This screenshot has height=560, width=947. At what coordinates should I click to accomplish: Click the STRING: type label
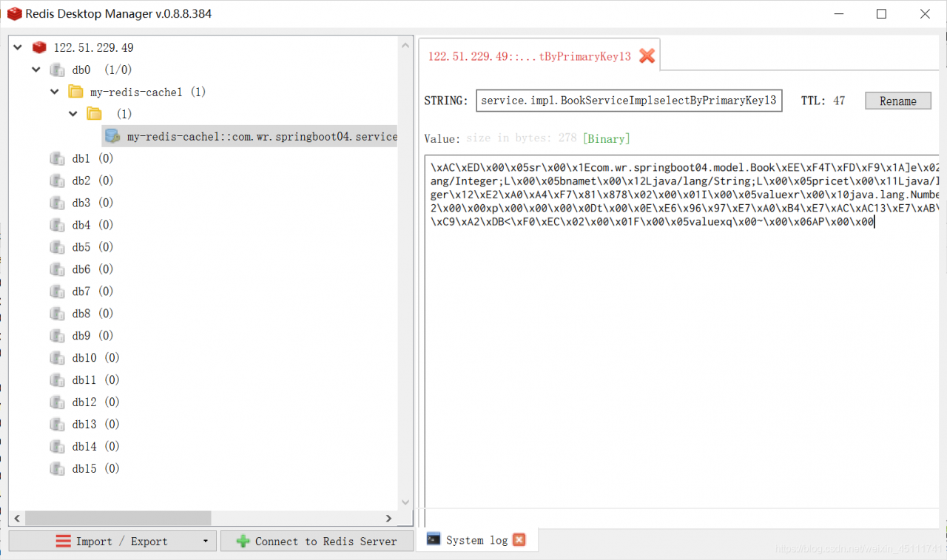pos(446,101)
